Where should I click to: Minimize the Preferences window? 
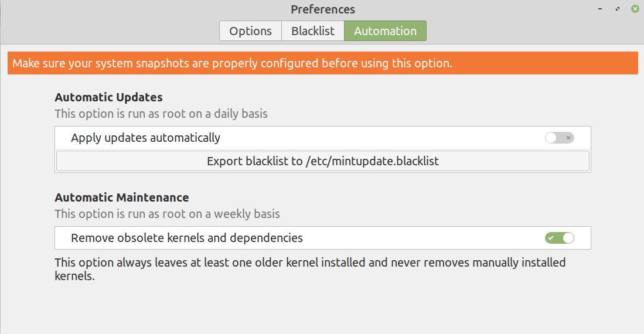(600, 9)
